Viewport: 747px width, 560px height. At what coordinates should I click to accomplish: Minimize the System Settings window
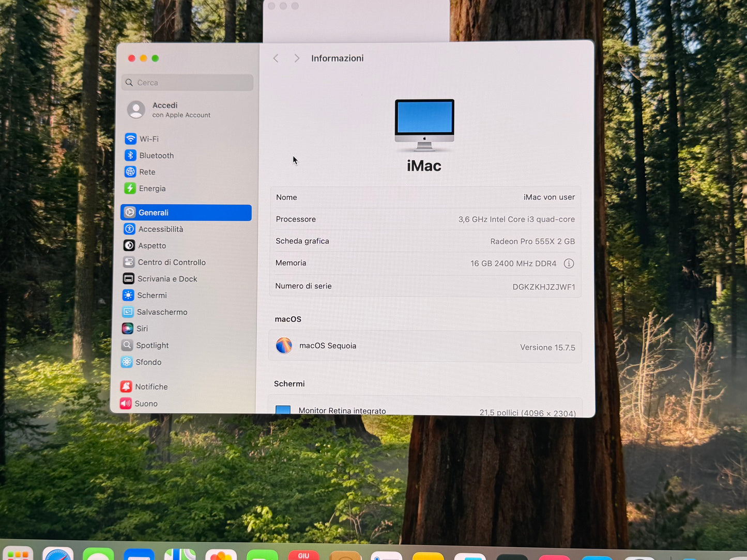pyautogui.click(x=143, y=58)
